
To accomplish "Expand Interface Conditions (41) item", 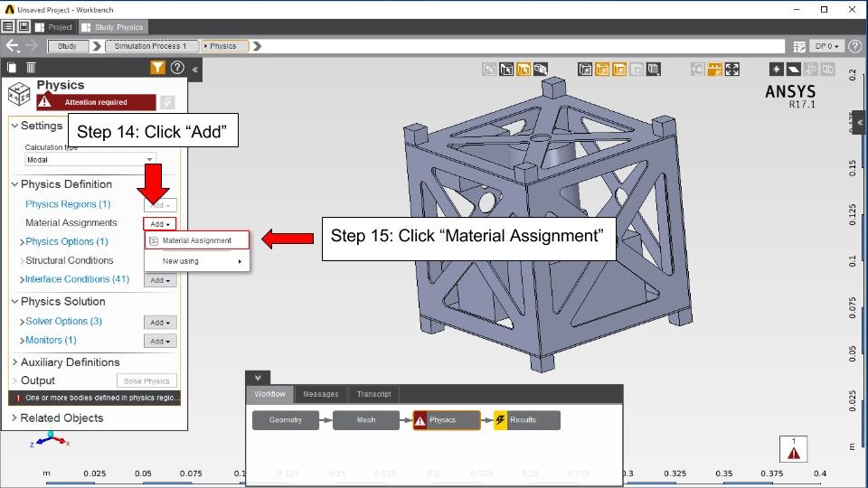I will click(22, 280).
